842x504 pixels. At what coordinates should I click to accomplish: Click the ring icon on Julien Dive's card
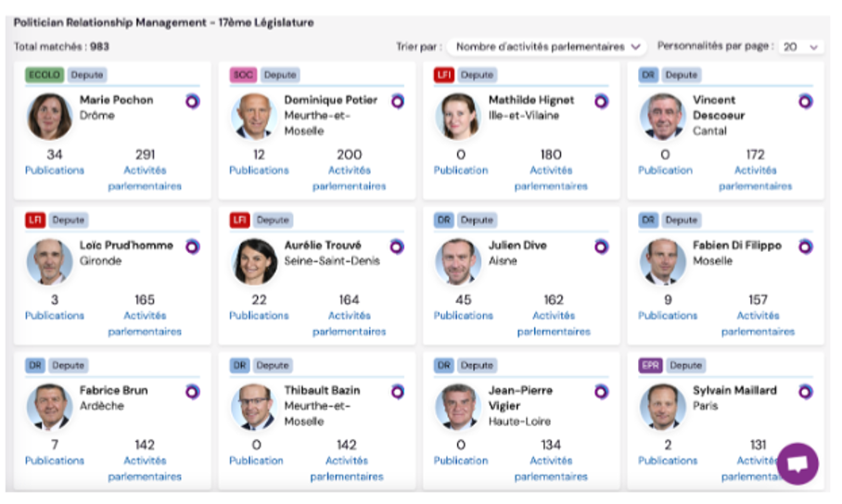[x=601, y=246]
